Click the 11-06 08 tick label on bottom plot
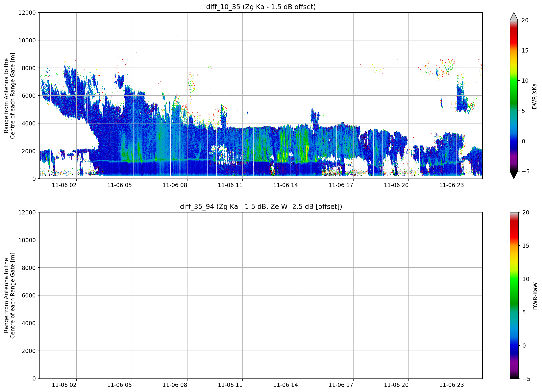The width and height of the screenshot is (542, 392). (175, 385)
